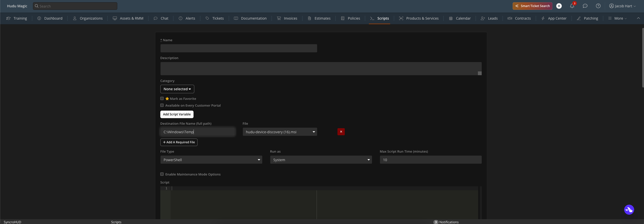
Task: Click the Max Script Run Time field
Action: (431, 160)
